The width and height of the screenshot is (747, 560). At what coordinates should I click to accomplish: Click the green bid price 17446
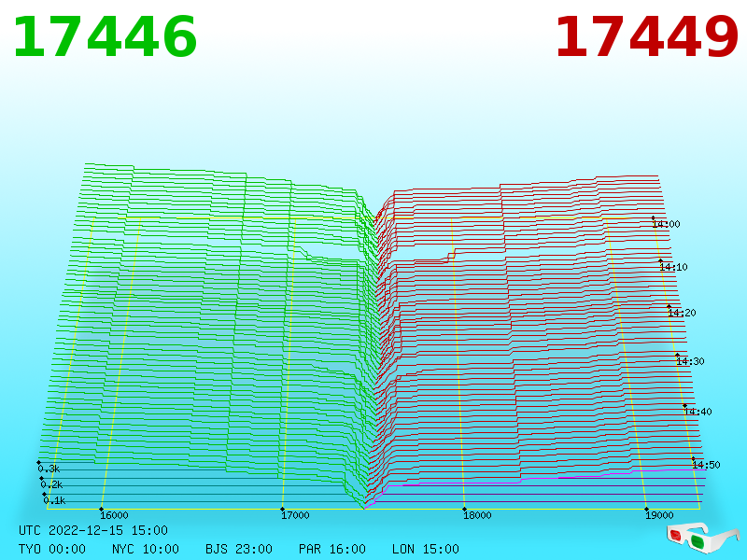point(105,37)
